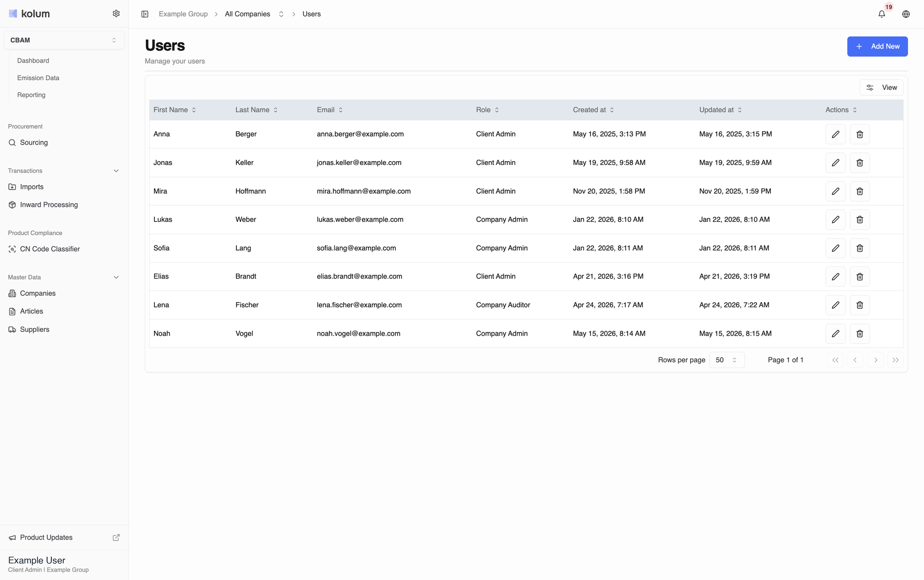Open notifications bell with 19 badge

click(x=882, y=14)
